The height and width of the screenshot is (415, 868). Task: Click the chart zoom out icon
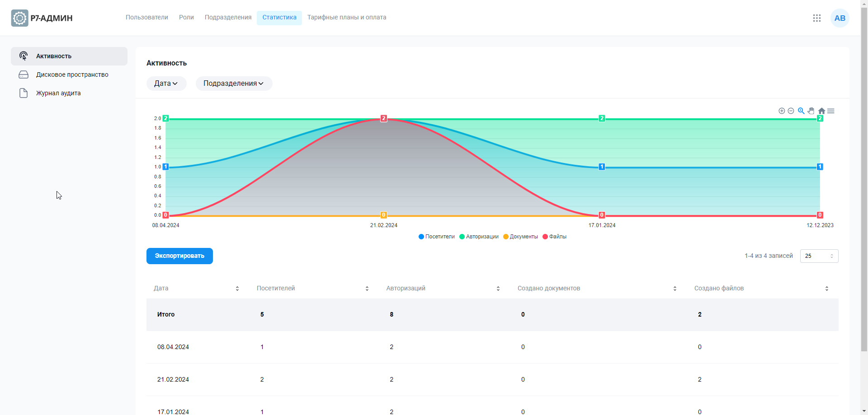pyautogui.click(x=791, y=111)
